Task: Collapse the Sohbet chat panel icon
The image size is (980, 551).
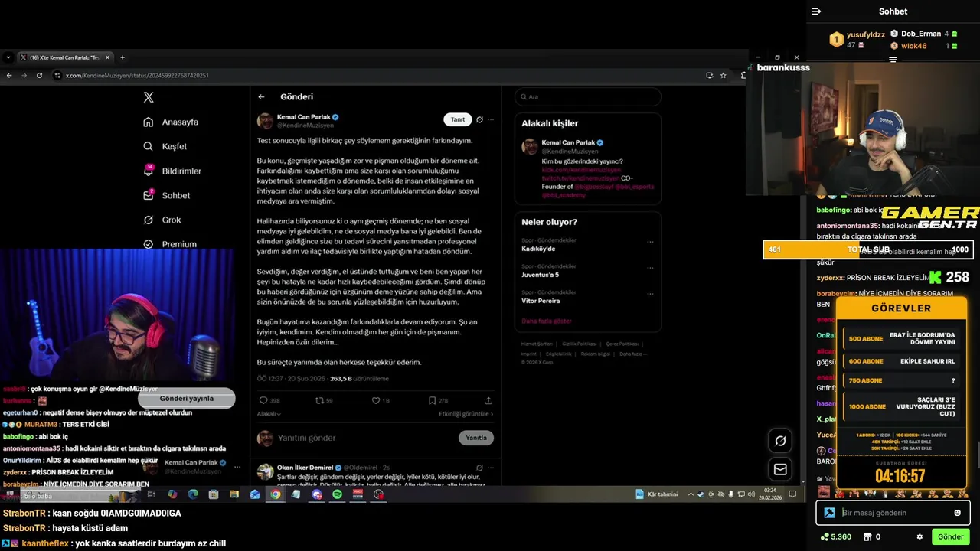Action: [816, 11]
